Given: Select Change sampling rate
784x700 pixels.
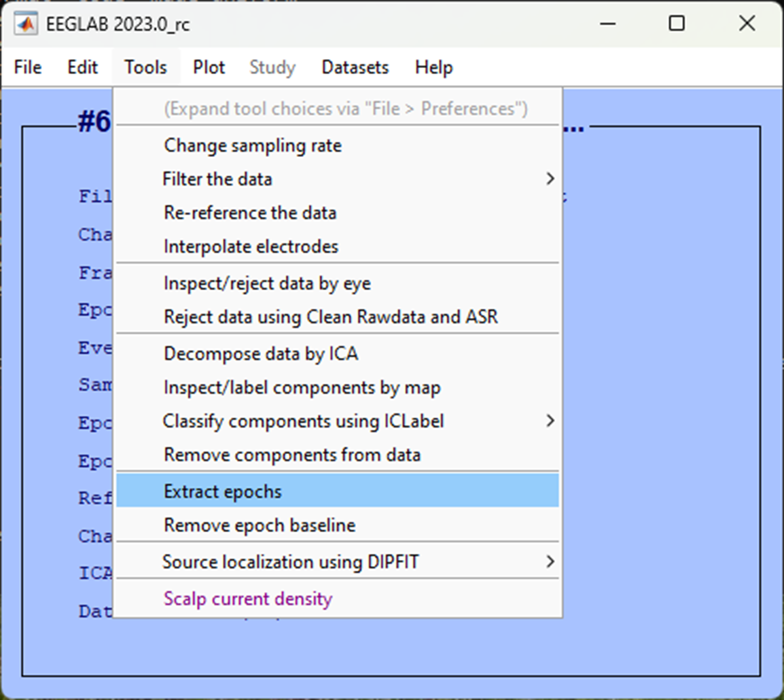Looking at the screenshot, I should tap(252, 145).
